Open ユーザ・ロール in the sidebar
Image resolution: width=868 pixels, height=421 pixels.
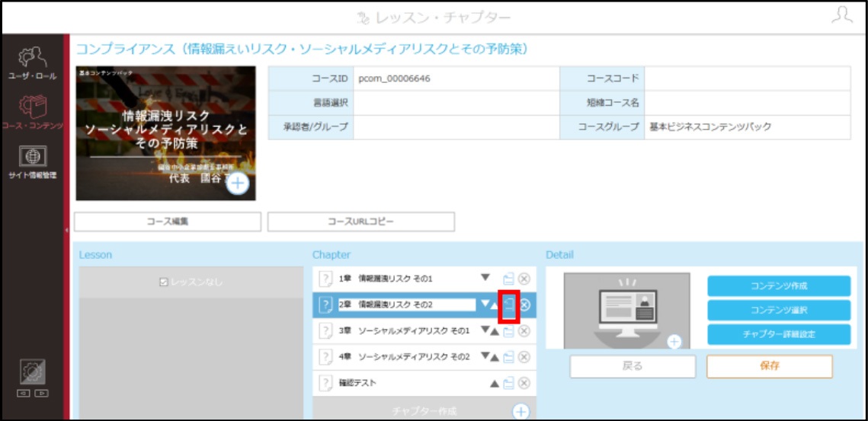coord(32,65)
